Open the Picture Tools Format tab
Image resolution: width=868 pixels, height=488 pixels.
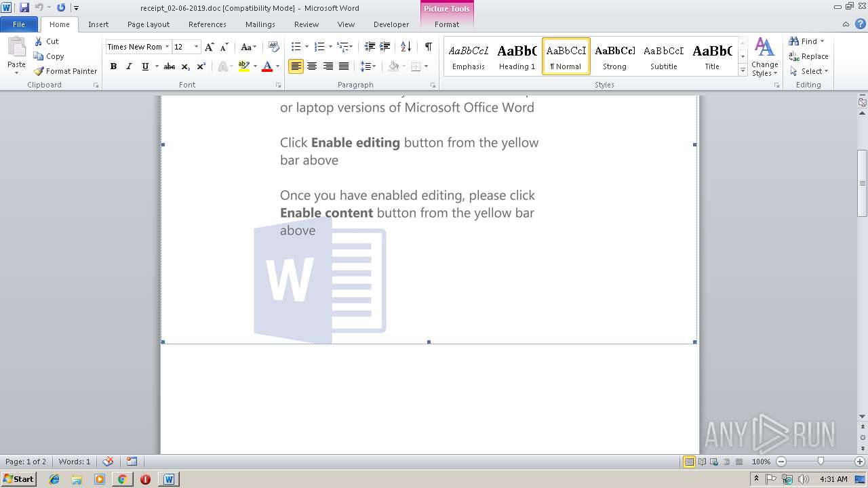(447, 24)
